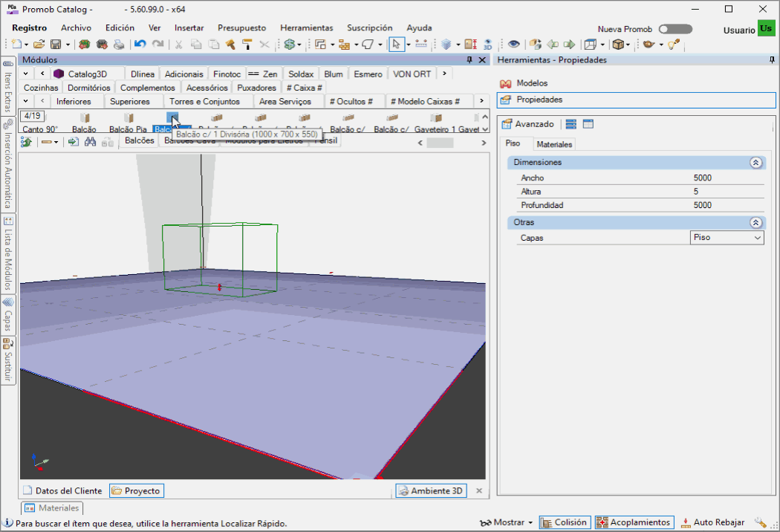Toggle the Colisión button in status bar
This screenshot has height=532, width=780.
coord(565,522)
